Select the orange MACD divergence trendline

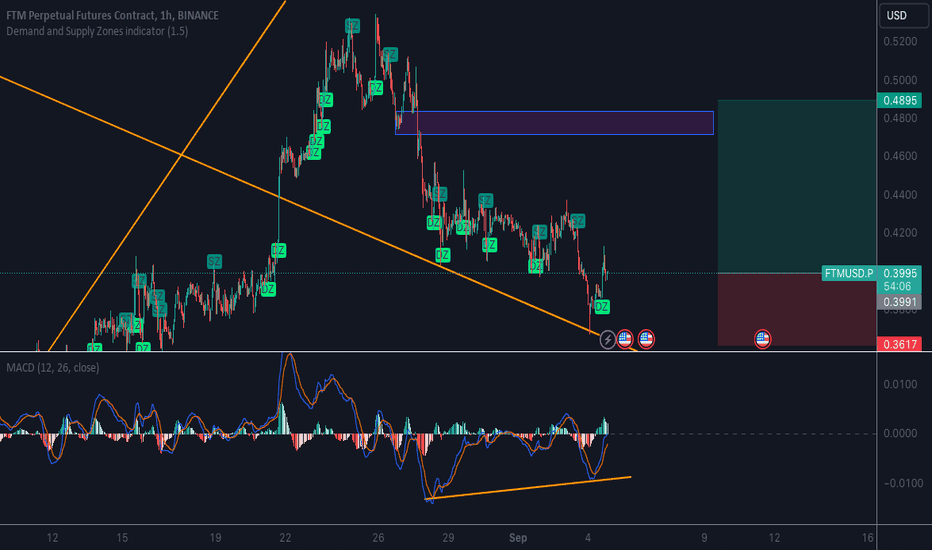tap(528, 488)
